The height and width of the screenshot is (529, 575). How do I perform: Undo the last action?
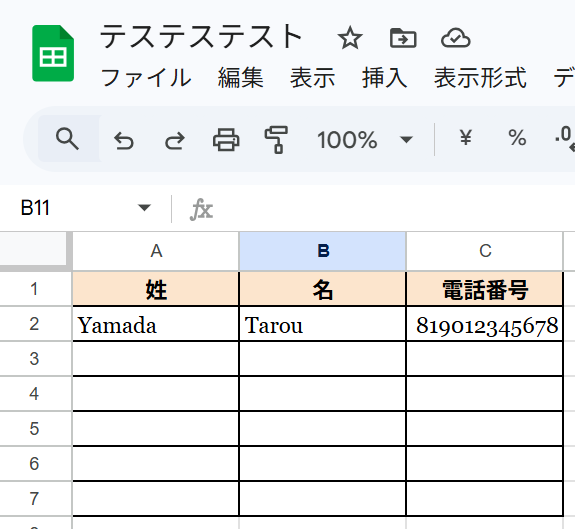[124, 141]
